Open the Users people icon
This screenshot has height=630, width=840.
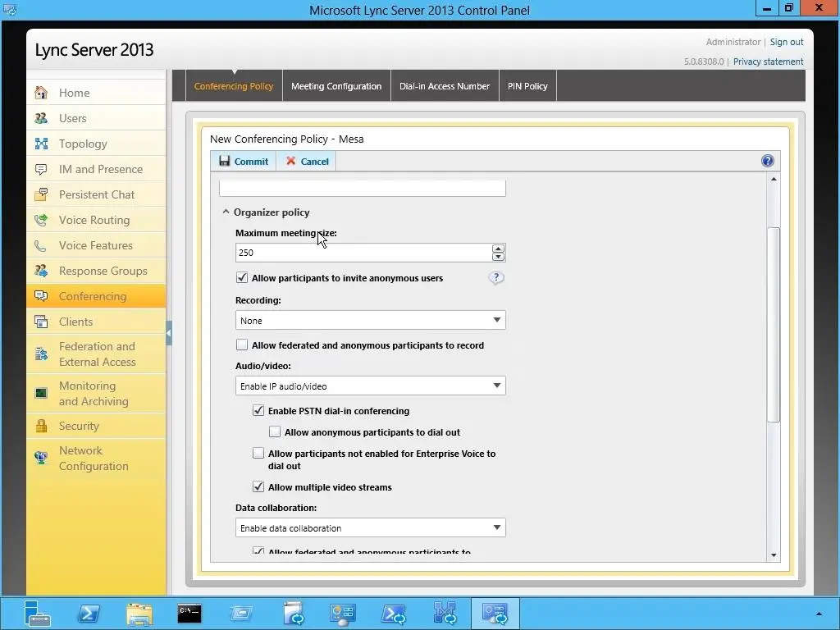click(x=41, y=118)
